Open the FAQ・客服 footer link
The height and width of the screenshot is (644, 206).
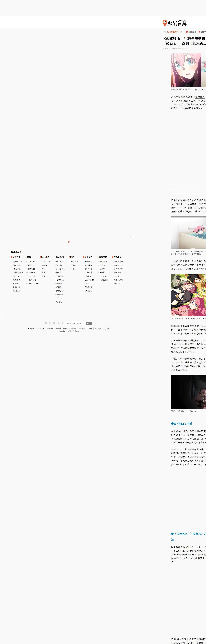tap(40, 329)
